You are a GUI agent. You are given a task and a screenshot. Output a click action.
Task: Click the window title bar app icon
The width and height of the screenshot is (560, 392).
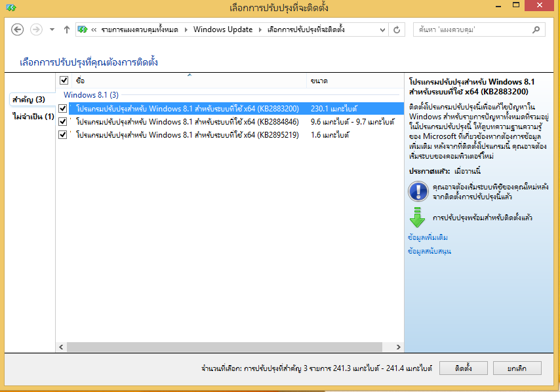click(x=11, y=7)
